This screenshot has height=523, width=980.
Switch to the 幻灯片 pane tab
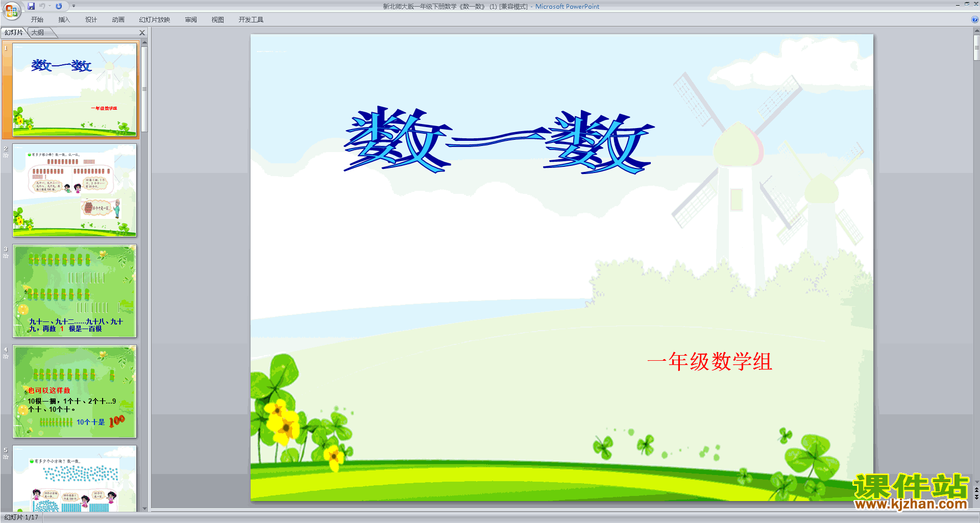click(13, 33)
